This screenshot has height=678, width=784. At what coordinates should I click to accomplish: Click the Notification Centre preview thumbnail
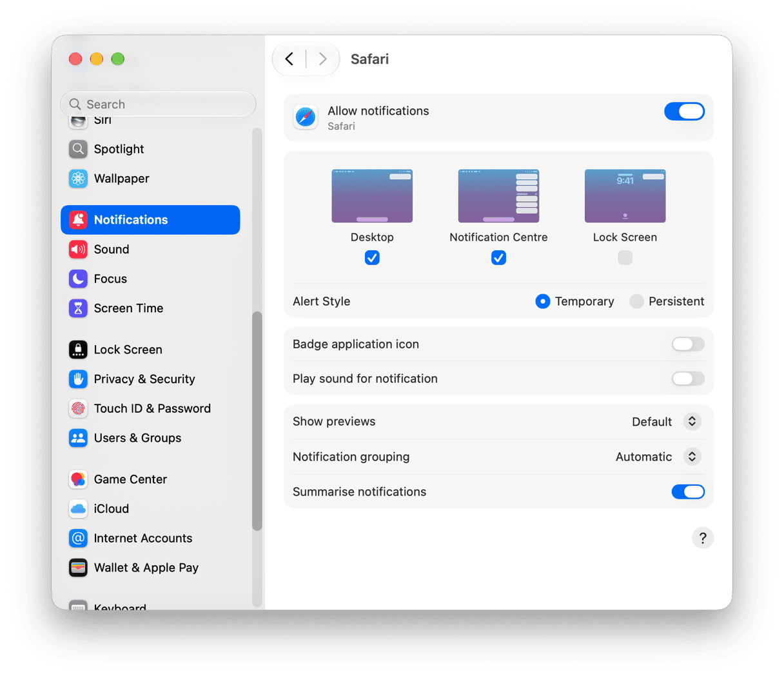coord(498,196)
